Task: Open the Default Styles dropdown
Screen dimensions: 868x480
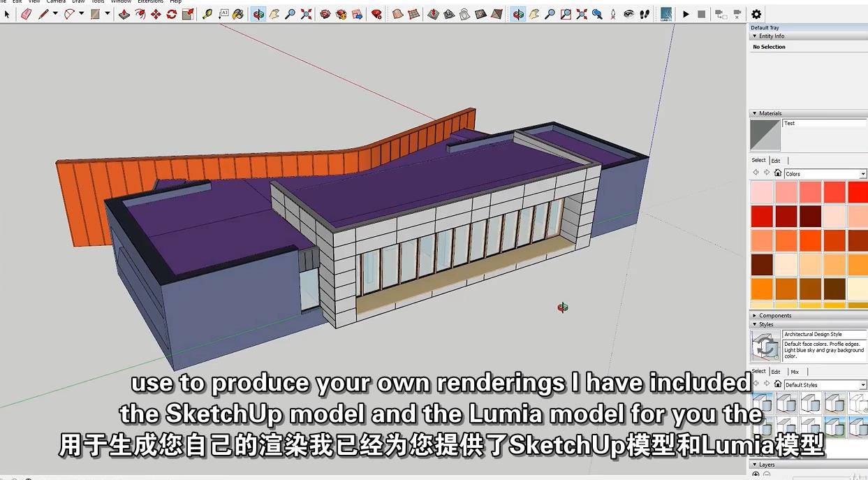Action: [x=863, y=385]
